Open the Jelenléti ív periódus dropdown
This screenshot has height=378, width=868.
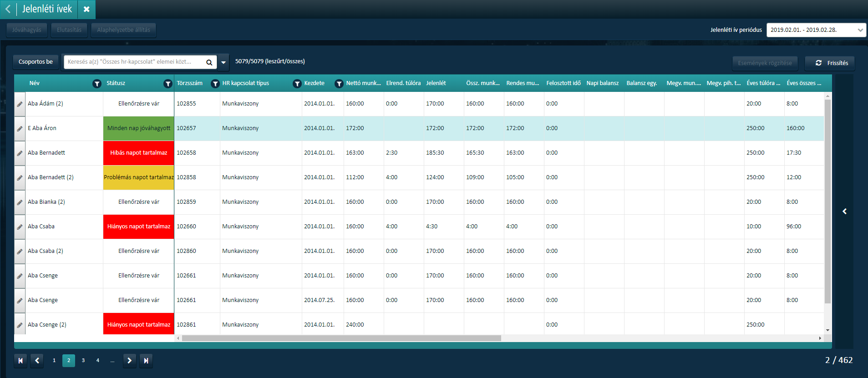pos(860,30)
